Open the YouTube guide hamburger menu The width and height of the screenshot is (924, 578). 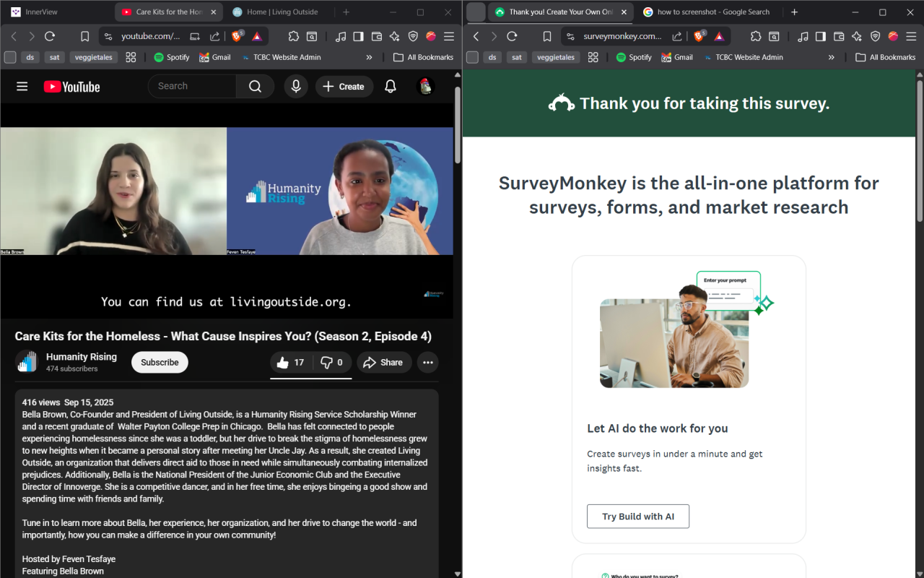point(22,87)
